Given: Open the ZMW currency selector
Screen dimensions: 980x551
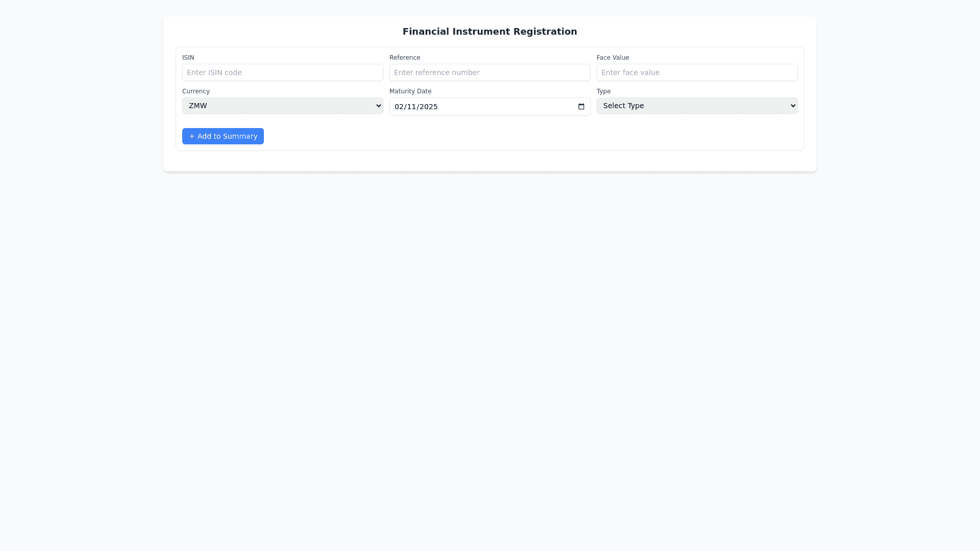Looking at the screenshot, I should (x=282, y=106).
